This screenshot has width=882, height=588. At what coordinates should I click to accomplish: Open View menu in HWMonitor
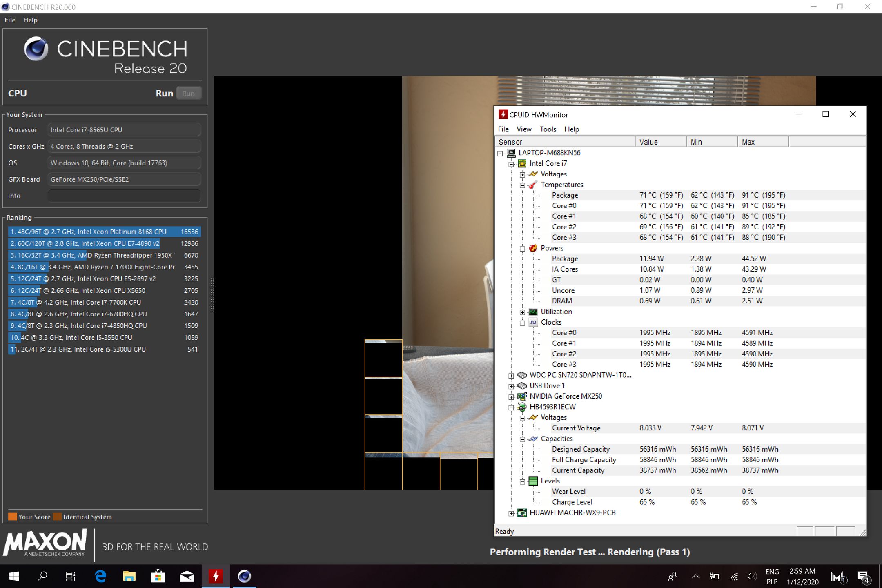524,129
